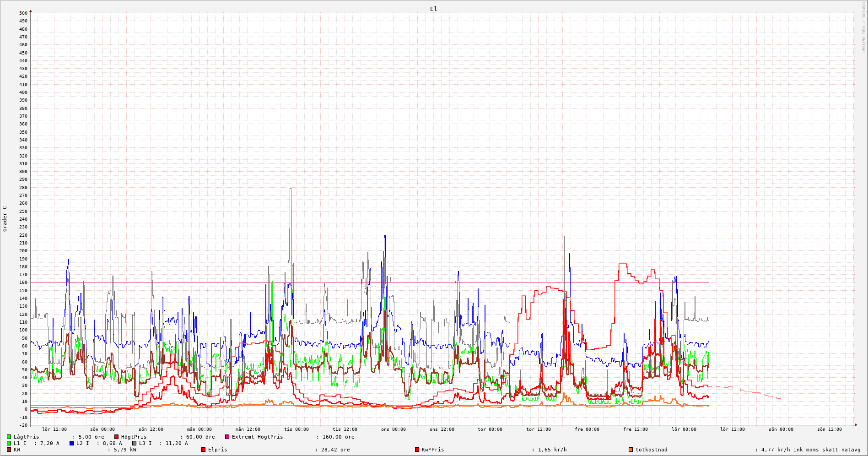Viewport: 868px width, 456px height.
Task: Click the 500 value on y-axis
Action: pyautogui.click(x=23, y=13)
